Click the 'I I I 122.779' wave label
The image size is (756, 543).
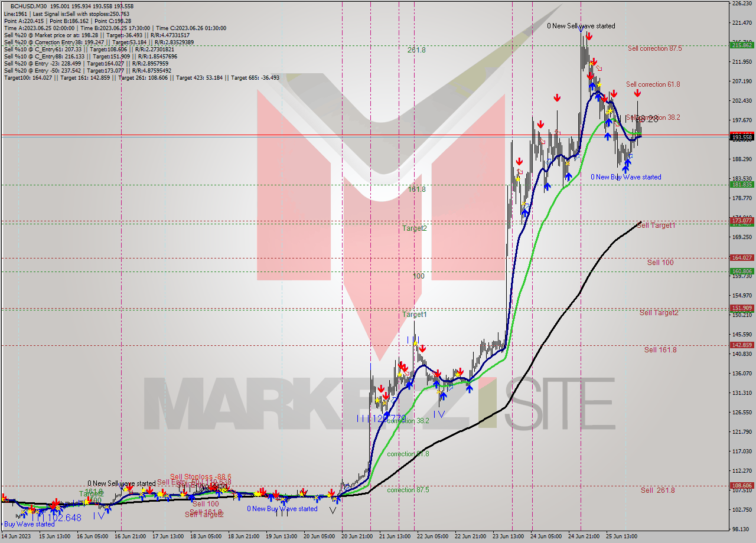[x=382, y=418]
